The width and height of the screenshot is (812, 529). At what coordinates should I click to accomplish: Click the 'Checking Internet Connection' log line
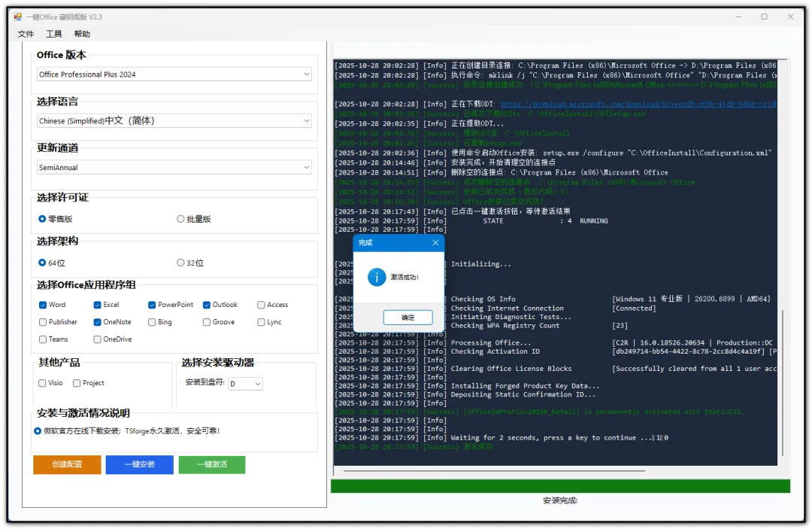point(507,309)
